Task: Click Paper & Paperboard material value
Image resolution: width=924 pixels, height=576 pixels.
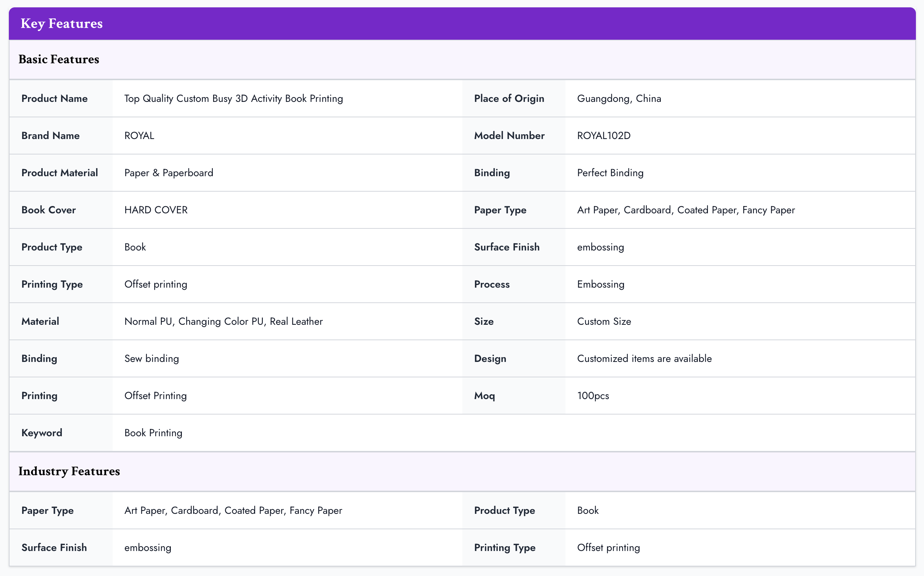Action: (x=169, y=173)
